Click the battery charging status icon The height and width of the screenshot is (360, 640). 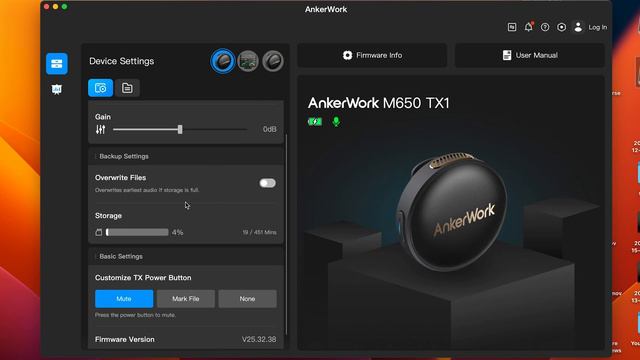315,122
